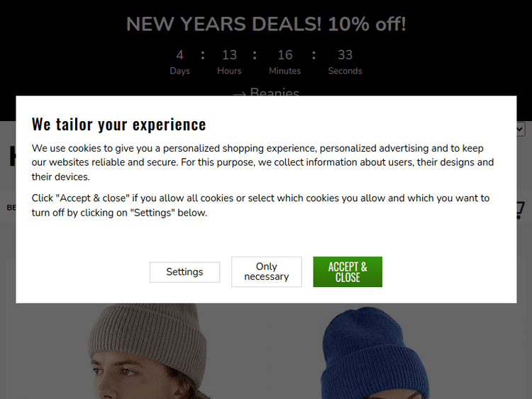Click the Days countdown value
The width and height of the screenshot is (532, 399).
coord(179,55)
